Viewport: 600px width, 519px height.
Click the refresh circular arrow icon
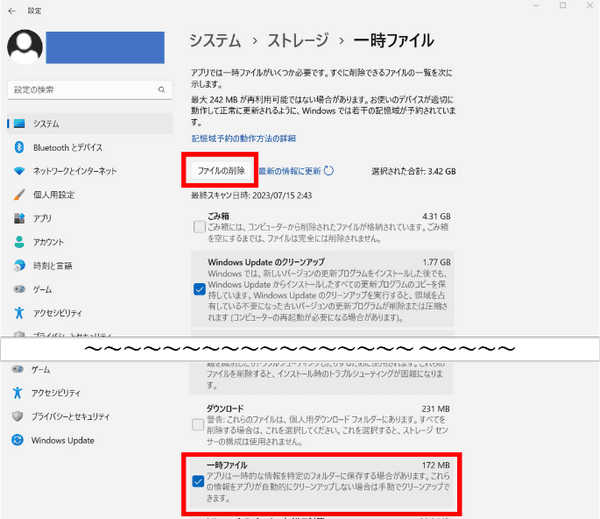[x=329, y=171]
